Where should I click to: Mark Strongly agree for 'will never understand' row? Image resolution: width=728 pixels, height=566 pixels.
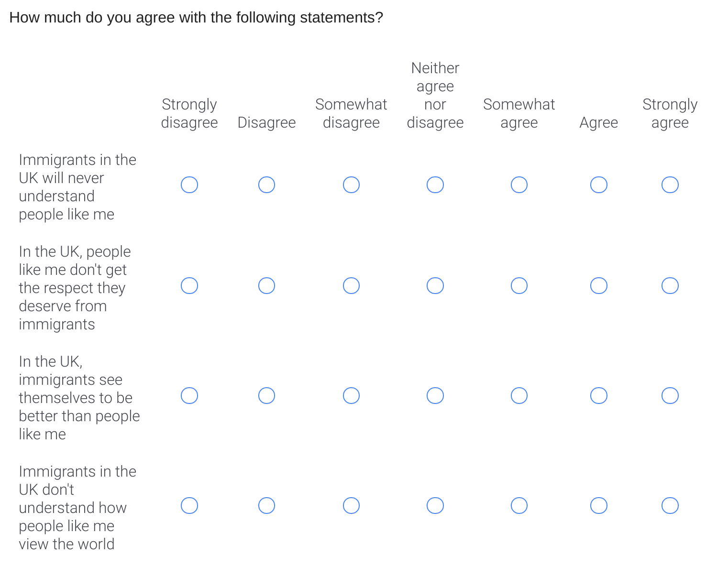coord(670,185)
